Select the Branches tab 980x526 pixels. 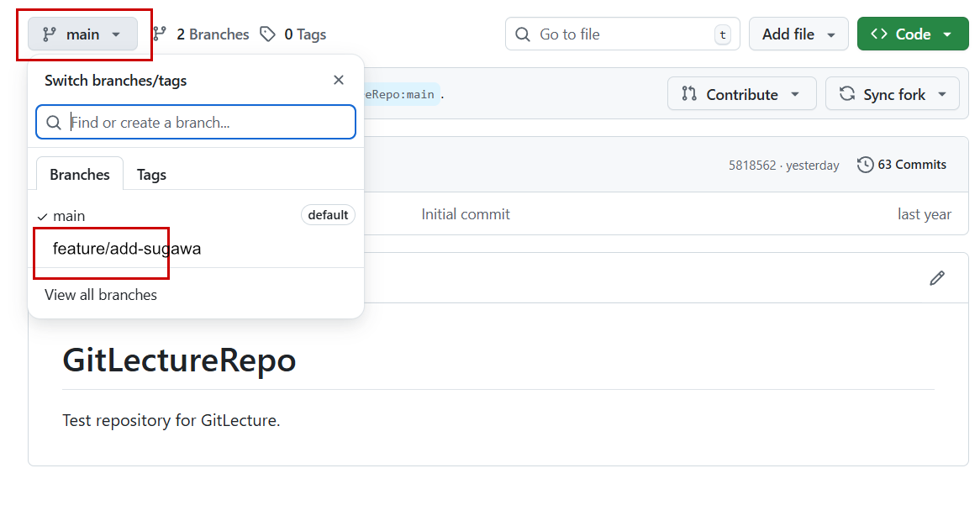80,175
